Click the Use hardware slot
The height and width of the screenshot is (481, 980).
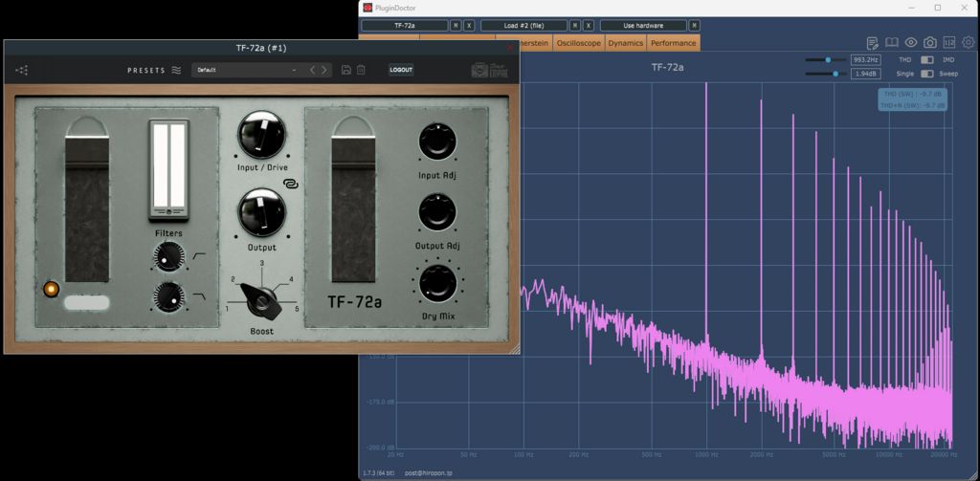click(x=643, y=26)
